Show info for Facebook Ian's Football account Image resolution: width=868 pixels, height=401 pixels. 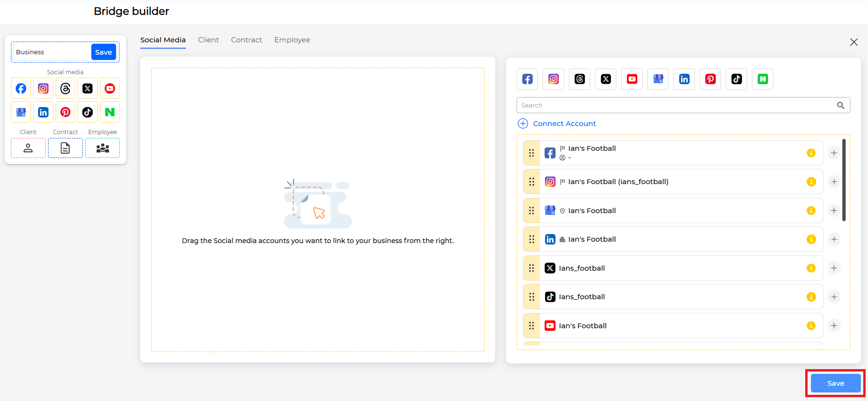pyautogui.click(x=811, y=153)
